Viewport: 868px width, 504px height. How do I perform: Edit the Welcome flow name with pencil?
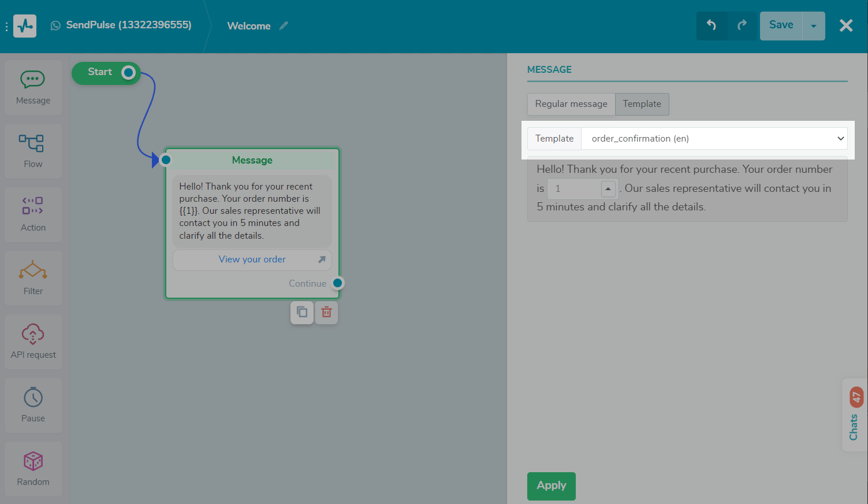(284, 25)
